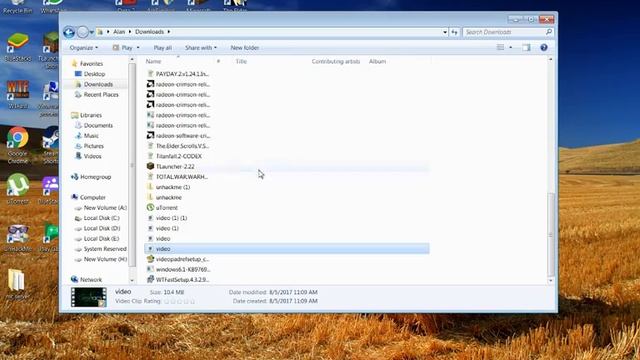Select Downloads in navigation pane

coord(98,84)
